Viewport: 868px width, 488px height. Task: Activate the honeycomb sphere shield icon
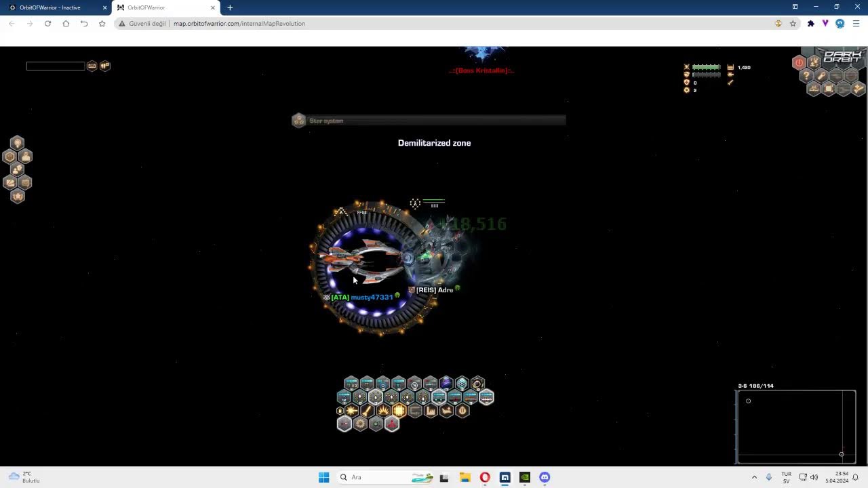click(x=462, y=384)
